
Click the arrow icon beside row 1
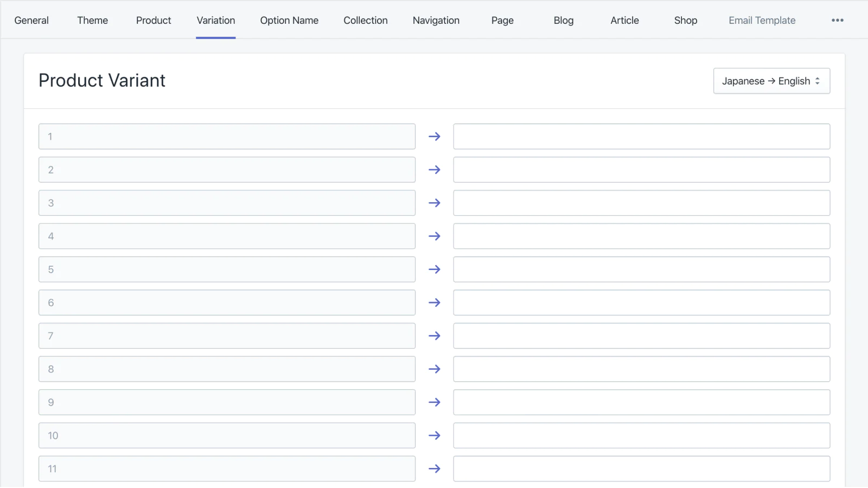(434, 137)
